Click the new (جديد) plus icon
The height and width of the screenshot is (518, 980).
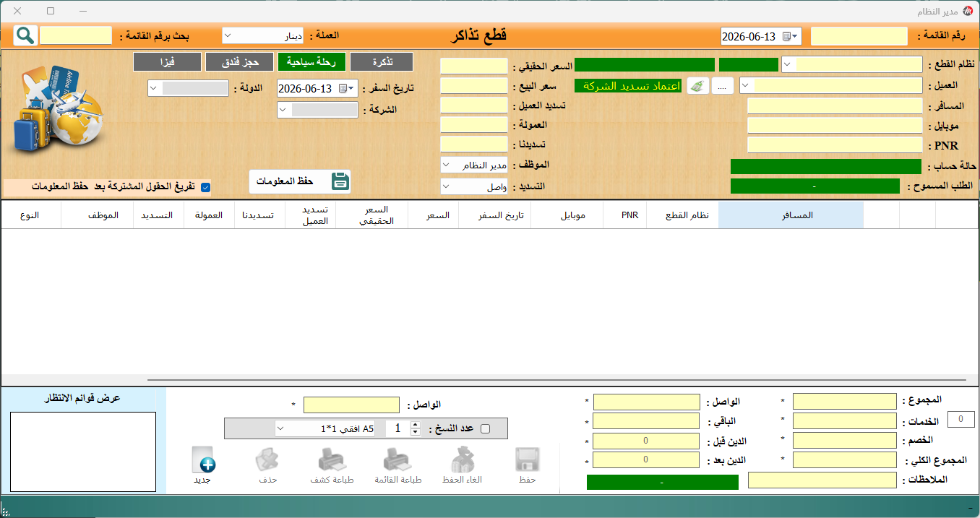coord(202,465)
